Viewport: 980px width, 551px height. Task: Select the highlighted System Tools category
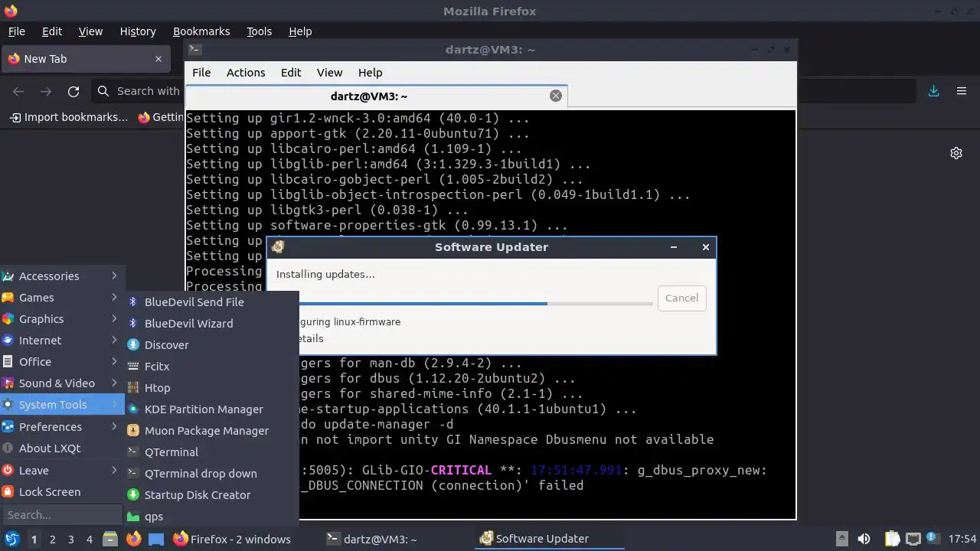click(x=63, y=405)
